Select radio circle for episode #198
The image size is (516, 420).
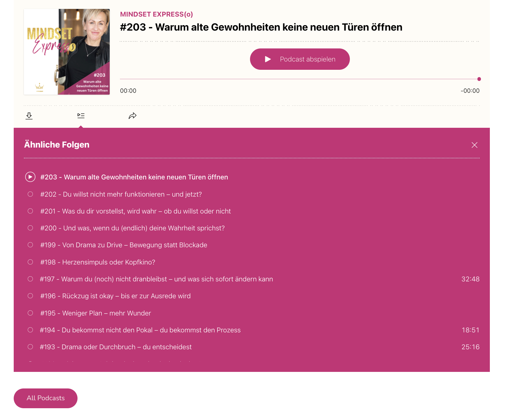tap(30, 262)
